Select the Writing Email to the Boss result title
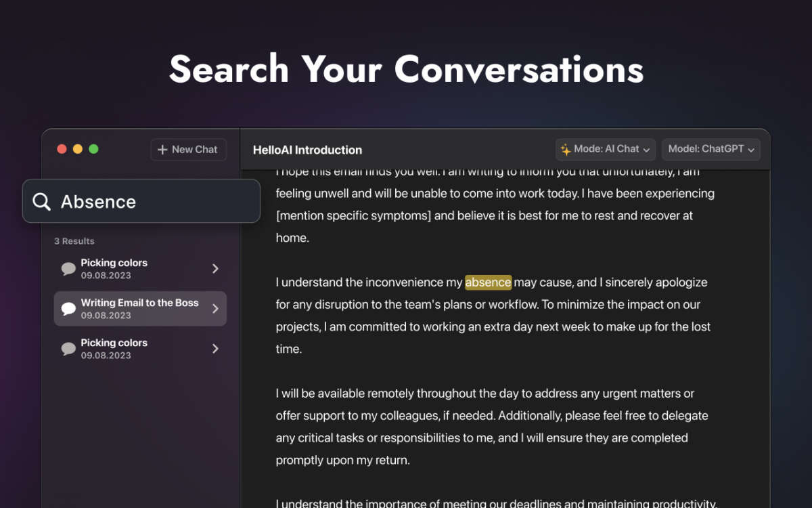 139,303
